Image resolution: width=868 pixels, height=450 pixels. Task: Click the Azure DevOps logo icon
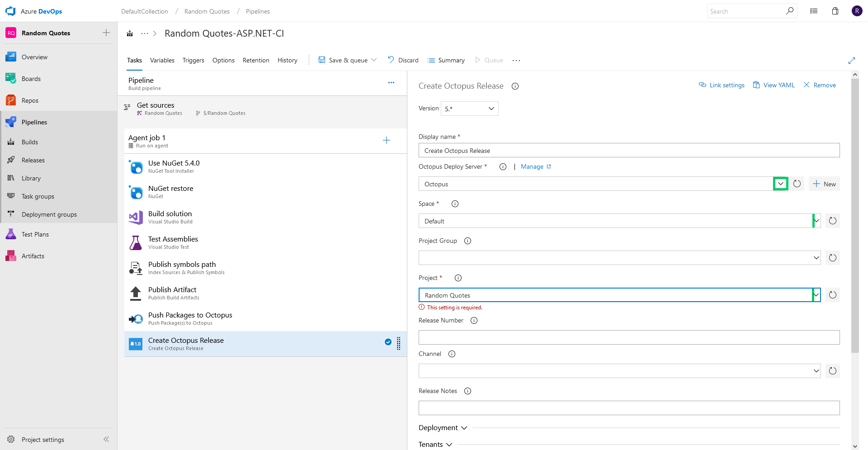[10, 11]
